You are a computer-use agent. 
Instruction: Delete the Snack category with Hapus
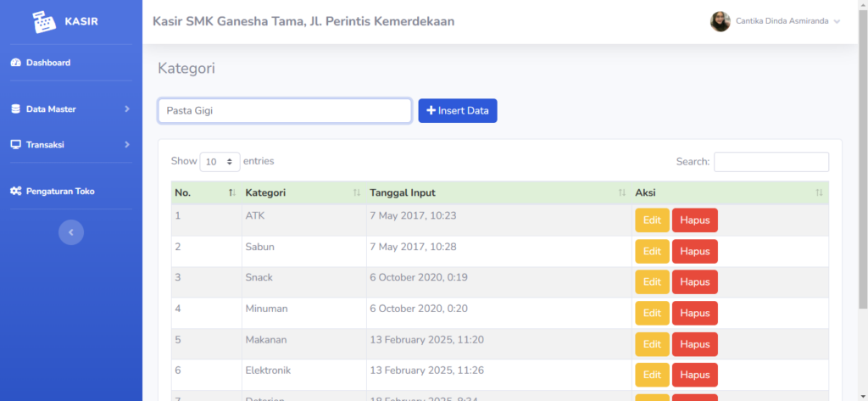coord(695,282)
